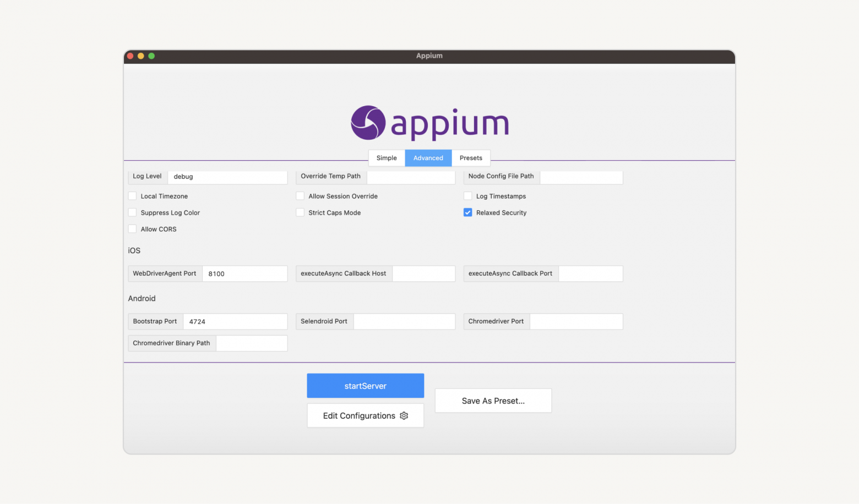Focus the Chromedriver Binary Path input
The image size is (859, 504).
coord(252,343)
